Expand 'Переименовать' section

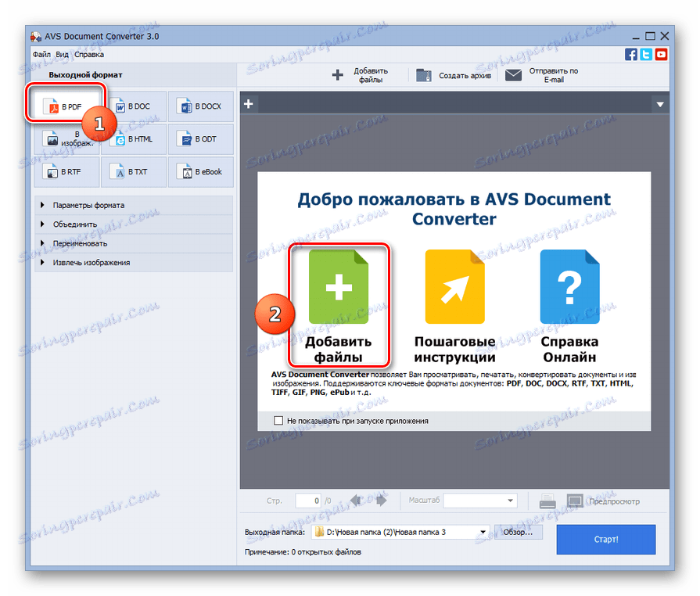(x=134, y=243)
